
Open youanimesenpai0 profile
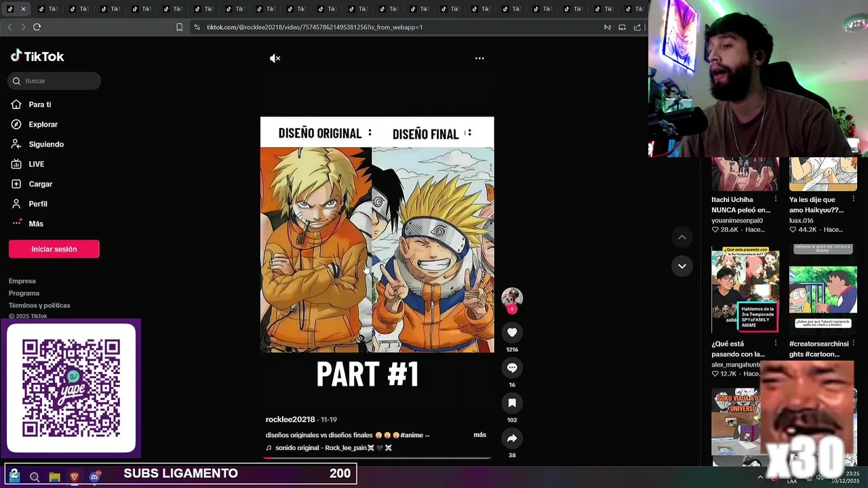[737, 220]
